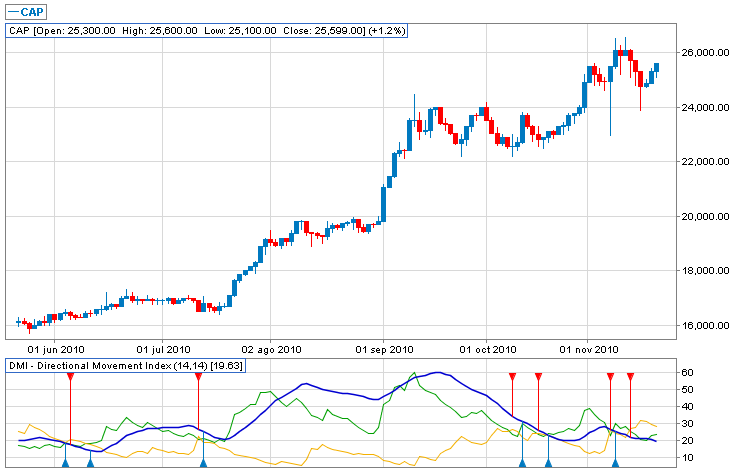Click the fourth red down-arrow marker from left
The height and width of the screenshot is (470, 745).
538,377
